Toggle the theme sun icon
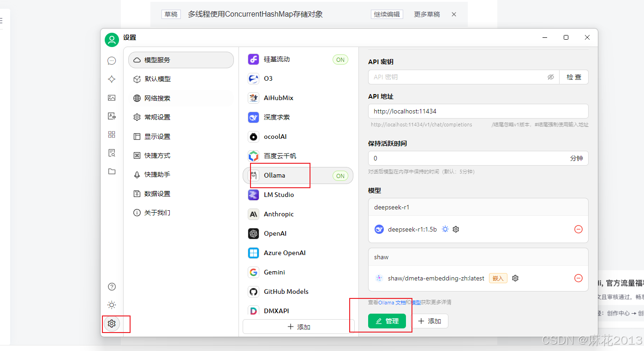644x351 pixels. coord(112,305)
